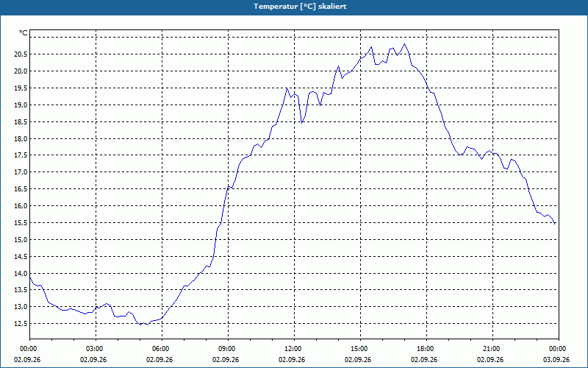Click the 09:00 time axis label
Viewport: 588px width, 368px height.
228,349
